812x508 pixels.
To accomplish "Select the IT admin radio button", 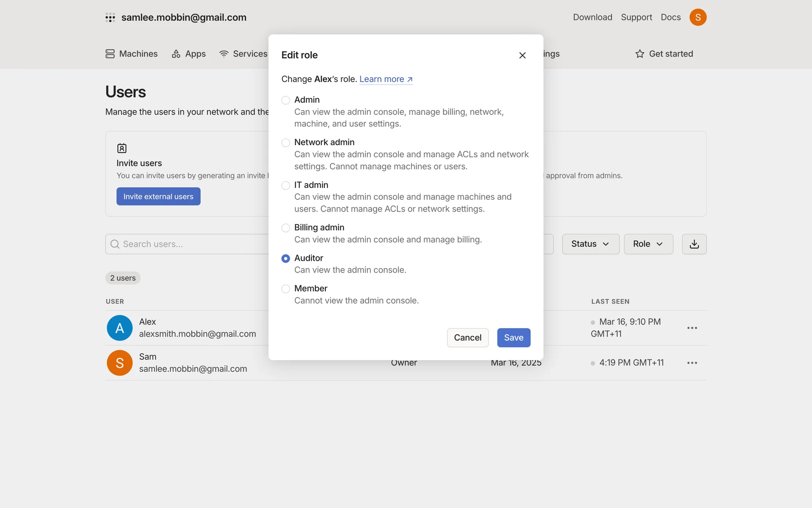I will (x=286, y=185).
